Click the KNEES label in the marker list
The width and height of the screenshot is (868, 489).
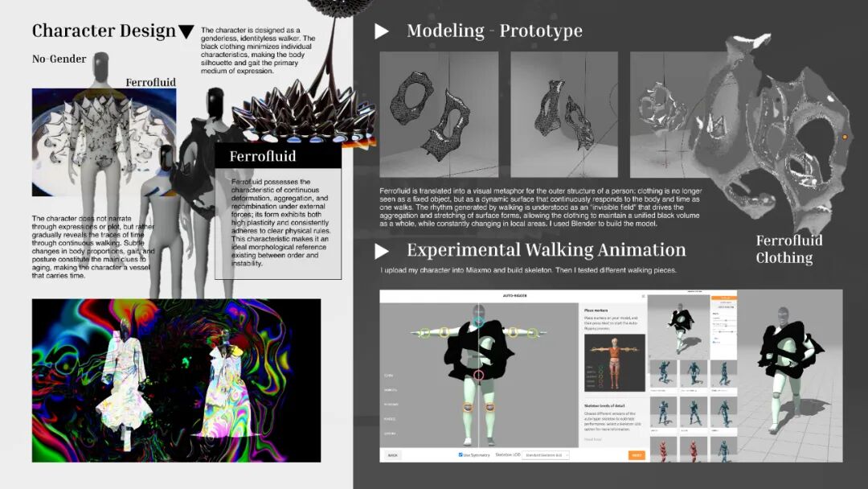point(390,419)
